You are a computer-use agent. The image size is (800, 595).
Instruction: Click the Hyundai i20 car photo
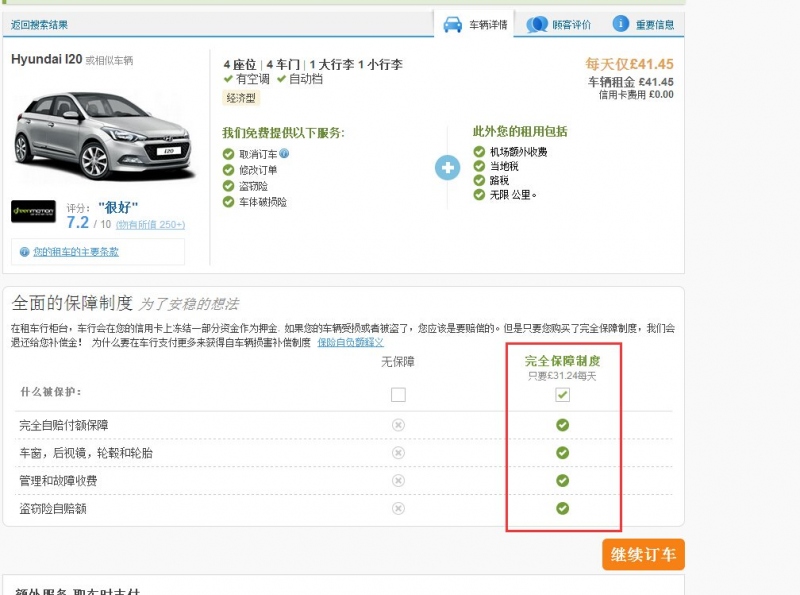tap(92, 132)
